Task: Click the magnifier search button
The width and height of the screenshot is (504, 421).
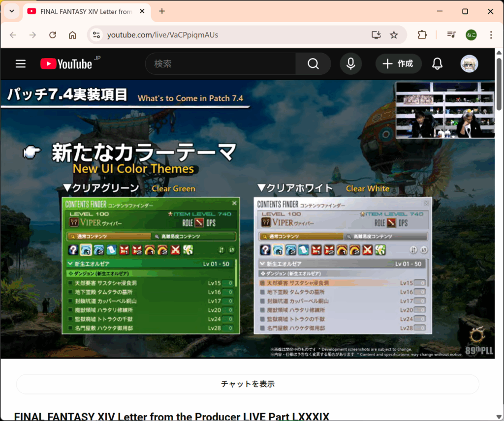Action: 313,64
